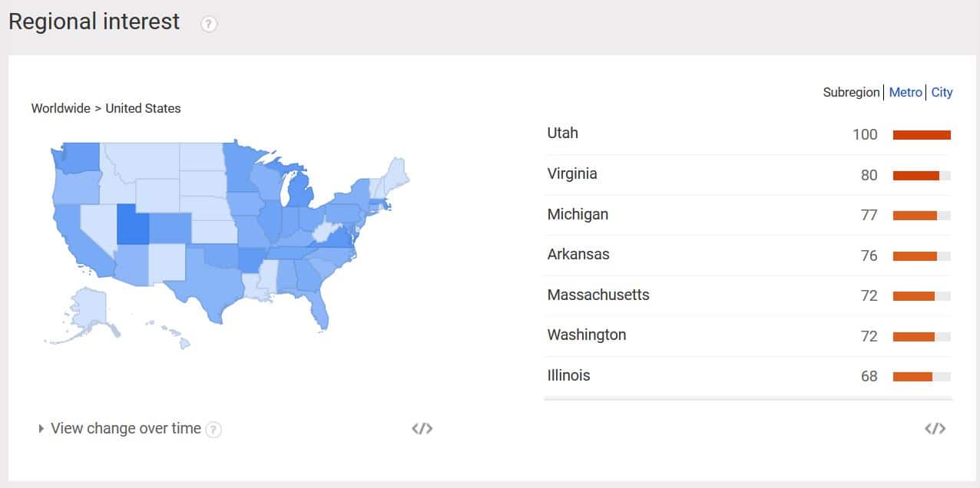Select Virginia in the region list
The image size is (980, 488).
pos(571,173)
